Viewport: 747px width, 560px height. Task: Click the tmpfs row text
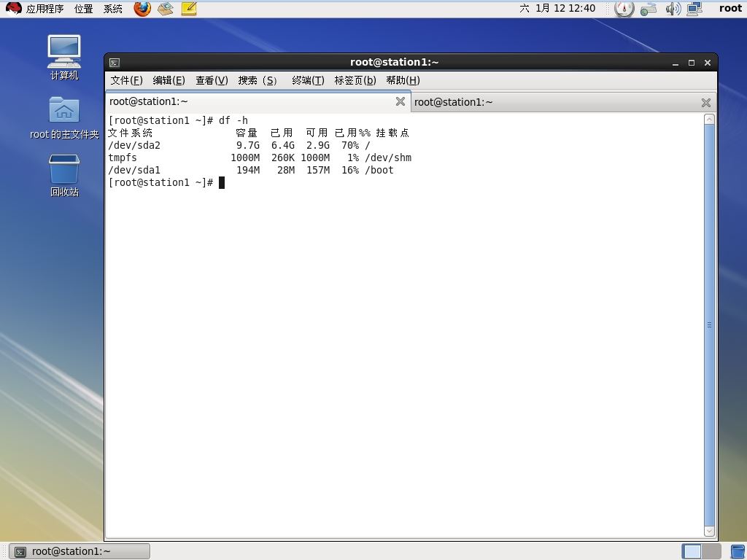[123, 157]
